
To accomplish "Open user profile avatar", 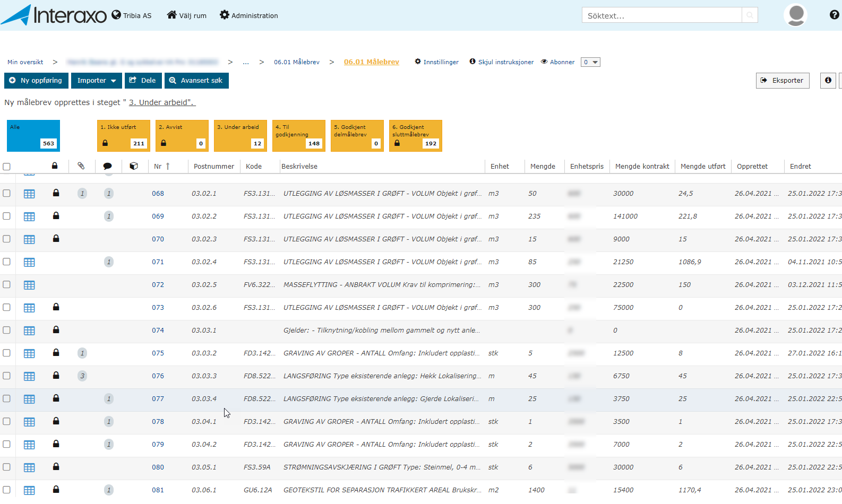I will pyautogui.click(x=795, y=15).
